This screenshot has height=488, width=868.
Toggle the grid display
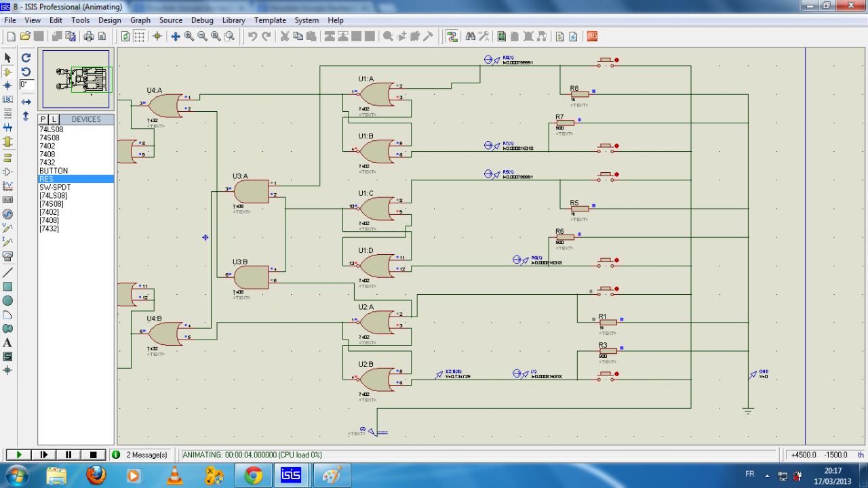pos(139,37)
